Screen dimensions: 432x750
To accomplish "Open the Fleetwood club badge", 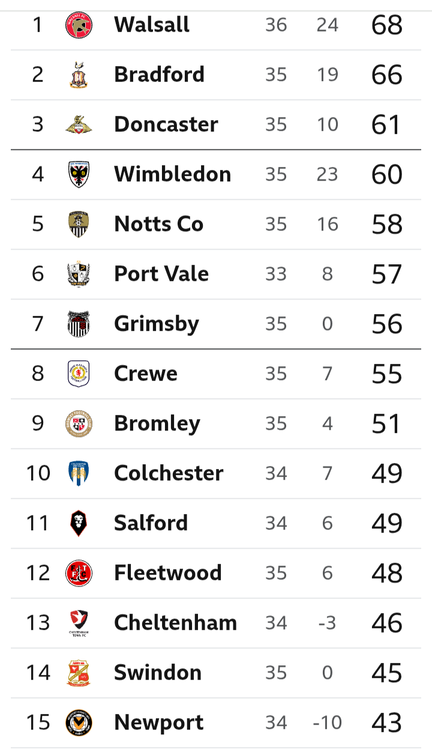I will click(79, 573).
